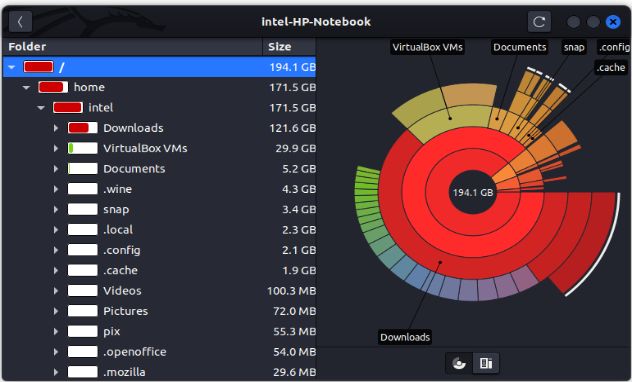Click the window title intel-HP-Notebook
This screenshot has height=382, width=632.
click(x=316, y=22)
